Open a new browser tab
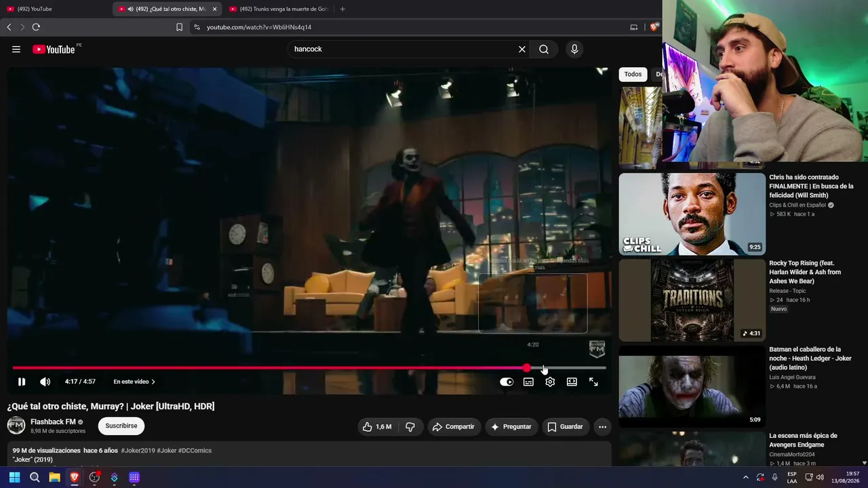Image resolution: width=868 pixels, height=488 pixels. pos(342,9)
